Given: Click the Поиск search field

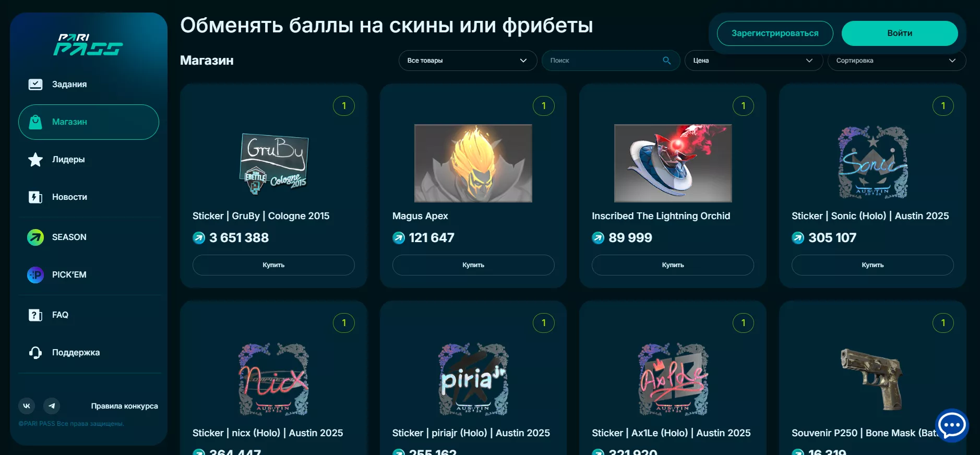Looking at the screenshot, I should click(x=611, y=61).
